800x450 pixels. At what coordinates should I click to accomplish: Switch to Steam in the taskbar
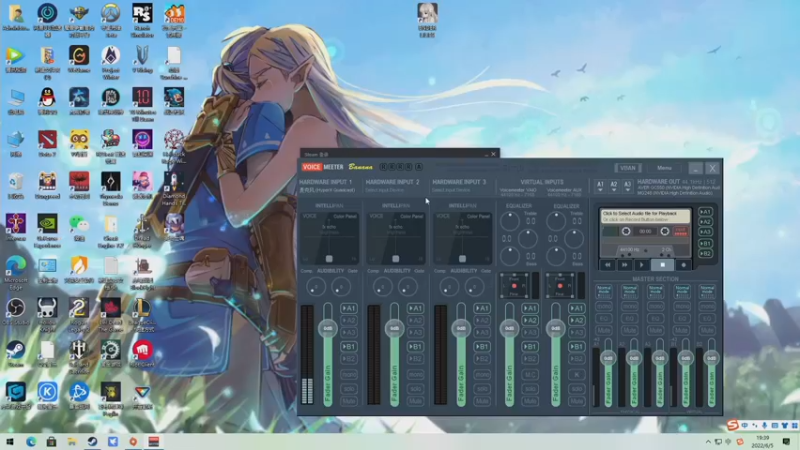[x=92, y=441]
